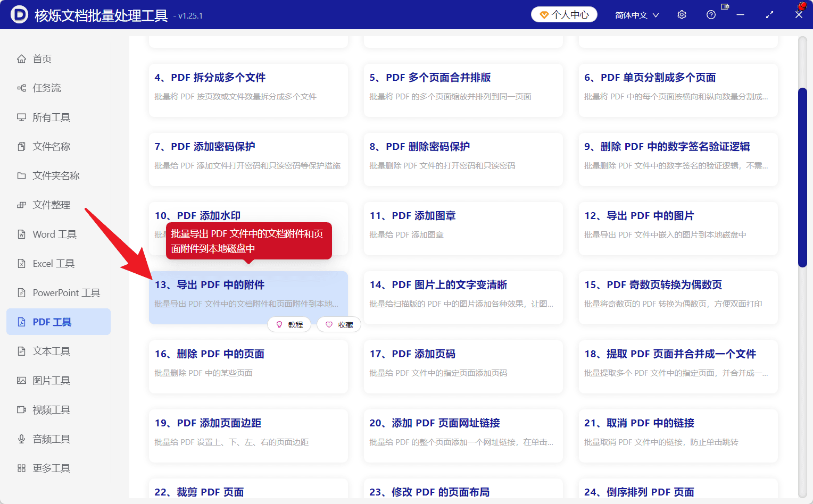The image size is (813, 504).
Task: Click the grid icon beside 更多工具
Action: pyautogui.click(x=21, y=468)
